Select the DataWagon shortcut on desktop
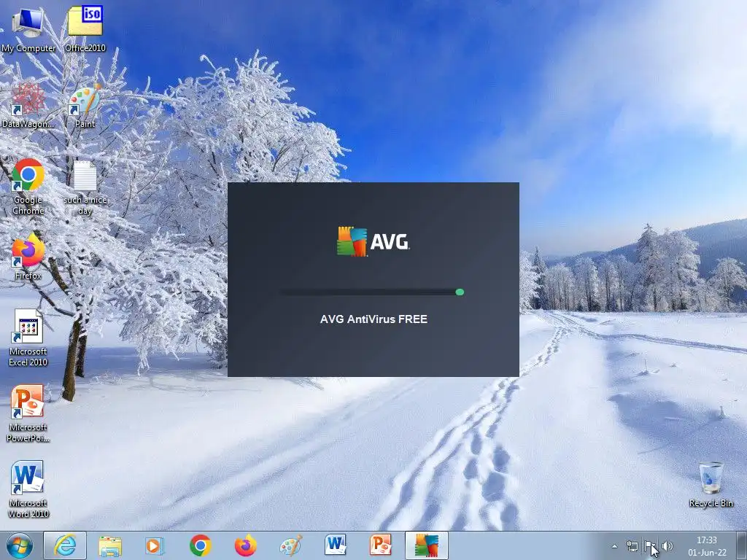The width and height of the screenshot is (747, 560). pyautogui.click(x=28, y=105)
